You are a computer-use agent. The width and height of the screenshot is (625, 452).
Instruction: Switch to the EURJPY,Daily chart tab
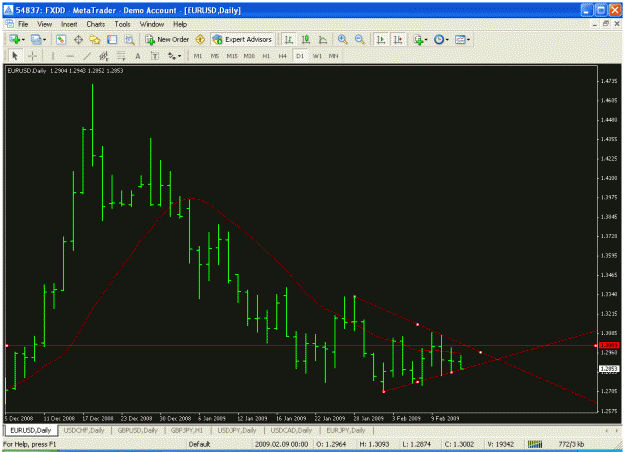pos(346,430)
